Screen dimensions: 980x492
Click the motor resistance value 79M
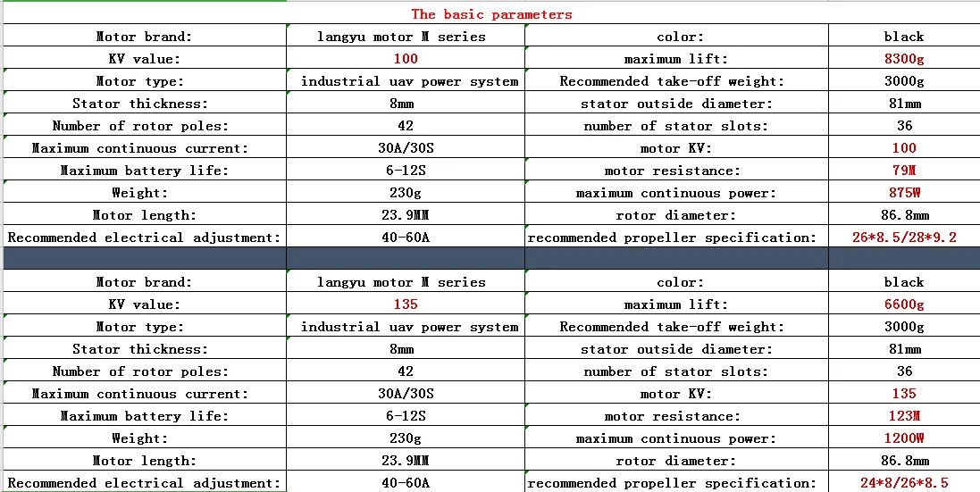coord(904,171)
